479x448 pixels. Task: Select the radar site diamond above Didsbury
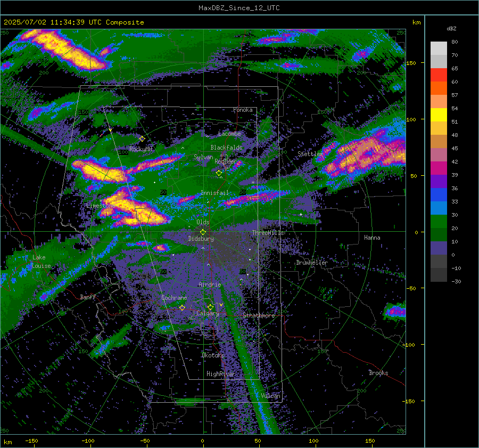click(203, 232)
